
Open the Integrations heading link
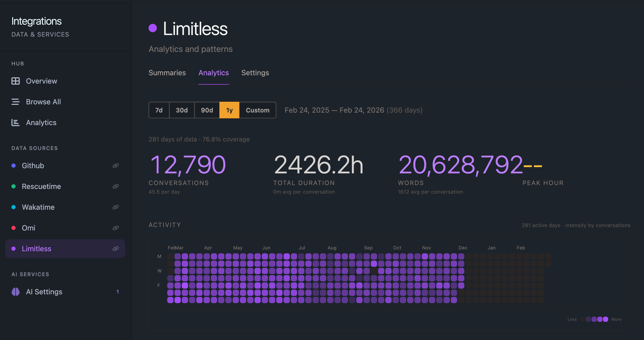click(36, 21)
